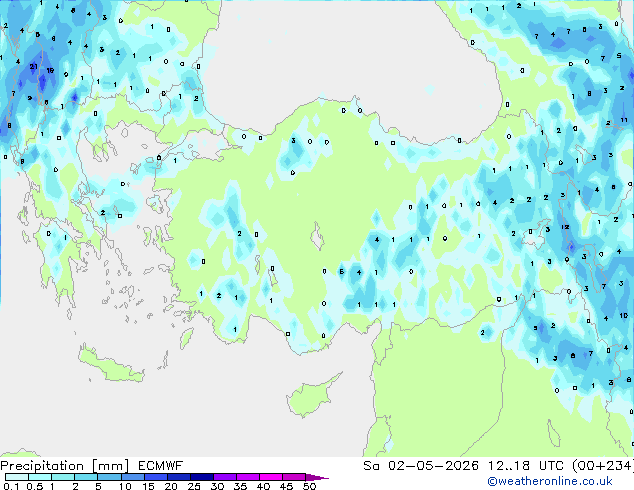Click the date 02-05-2026 text
Viewport: 634px width, 490px height.
pos(433,466)
